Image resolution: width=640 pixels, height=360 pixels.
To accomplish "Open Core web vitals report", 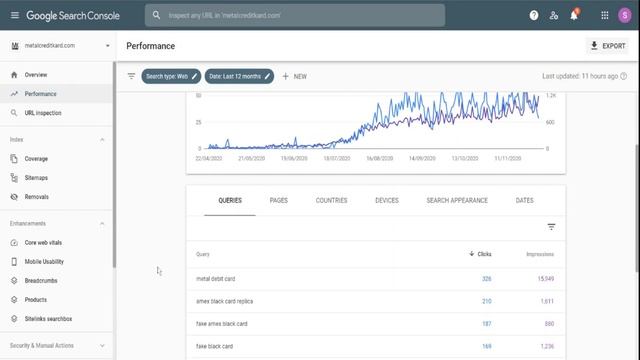I will [x=56, y=242].
